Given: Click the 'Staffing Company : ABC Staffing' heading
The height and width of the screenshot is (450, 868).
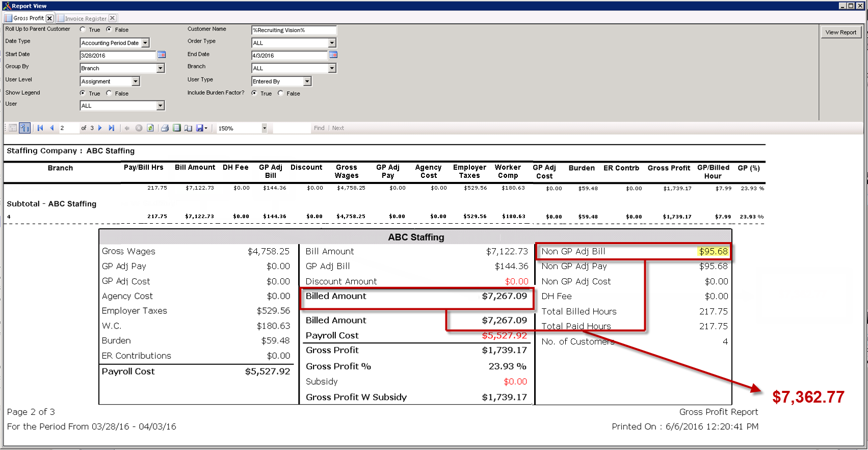Looking at the screenshot, I should click(x=70, y=151).
